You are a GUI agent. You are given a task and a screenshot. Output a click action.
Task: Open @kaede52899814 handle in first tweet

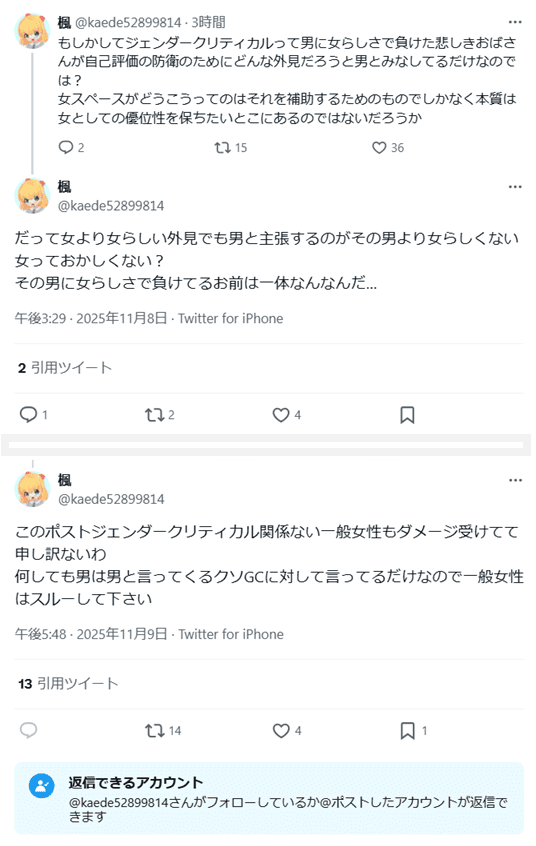click(128, 22)
